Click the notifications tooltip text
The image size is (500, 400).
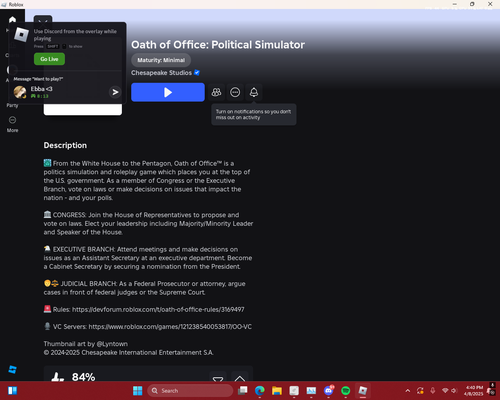pos(253,114)
